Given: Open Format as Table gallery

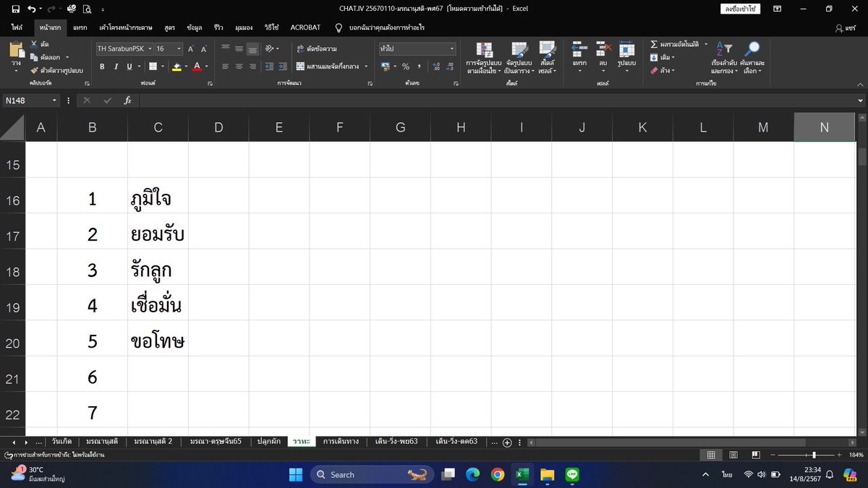Looking at the screenshot, I should click(x=518, y=59).
